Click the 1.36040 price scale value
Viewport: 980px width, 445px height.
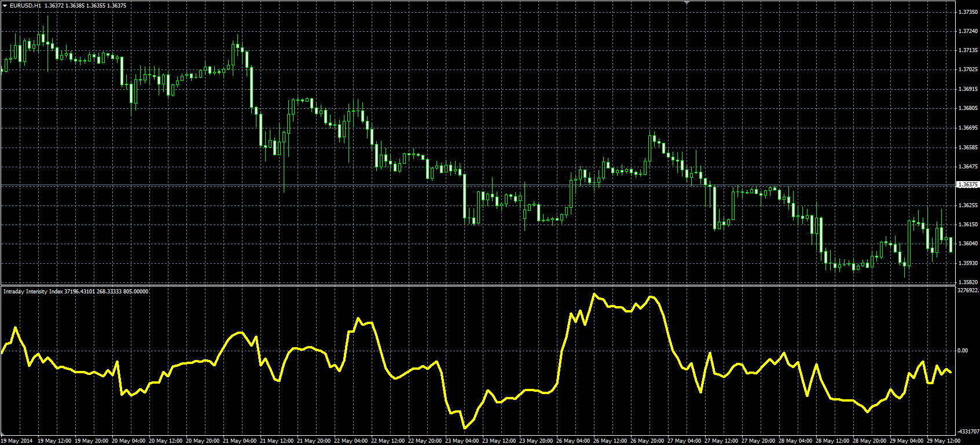(968, 244)
